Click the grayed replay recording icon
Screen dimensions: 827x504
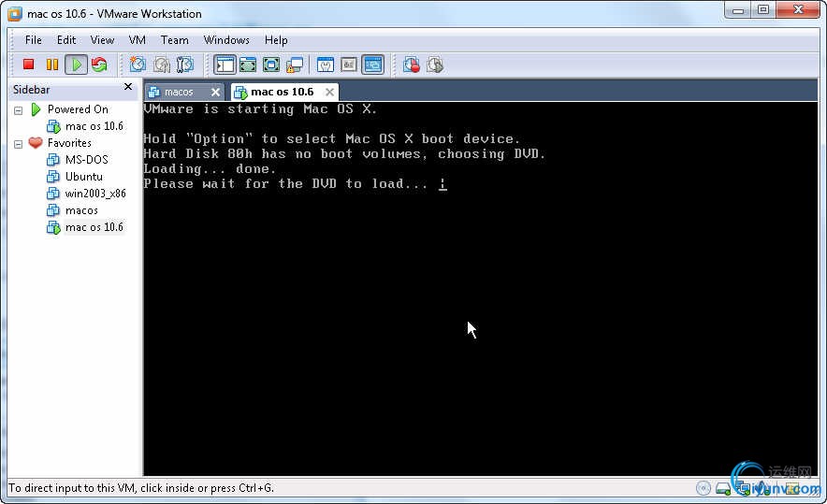coord(435,65)
